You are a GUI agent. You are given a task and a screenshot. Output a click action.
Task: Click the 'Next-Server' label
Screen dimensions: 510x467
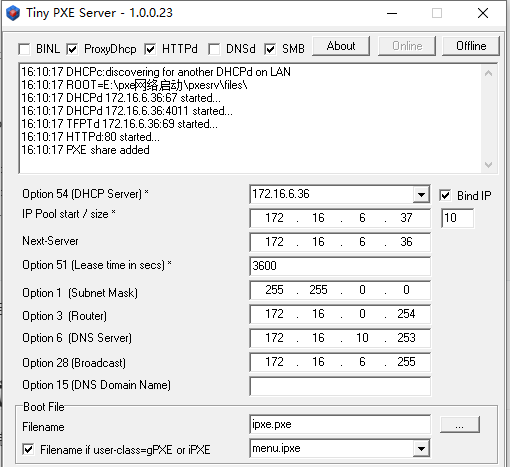click(50, 241)
